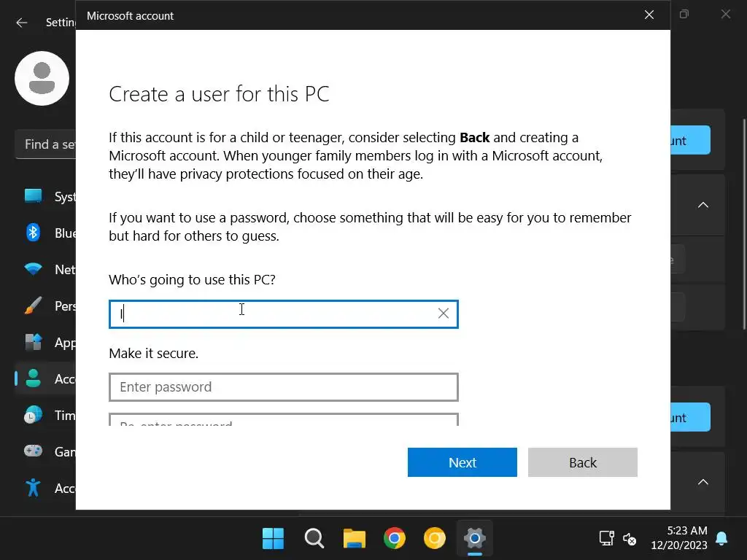Open Time & language clock icon in Settings
Image resolution: width=747 pixels, height=560 pixels.
pyautogui.click(x=33, y=415)
